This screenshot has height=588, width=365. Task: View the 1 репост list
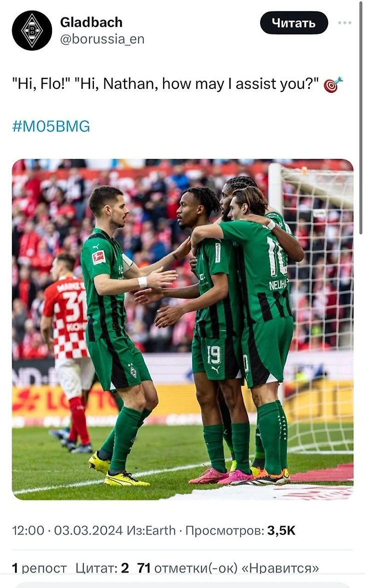click(x=39, y=568)
